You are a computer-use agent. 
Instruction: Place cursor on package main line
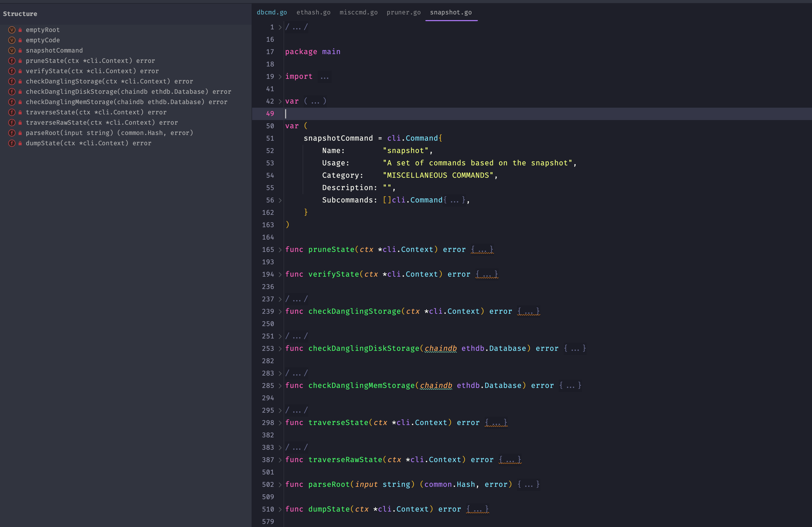(x=312, y=52)
